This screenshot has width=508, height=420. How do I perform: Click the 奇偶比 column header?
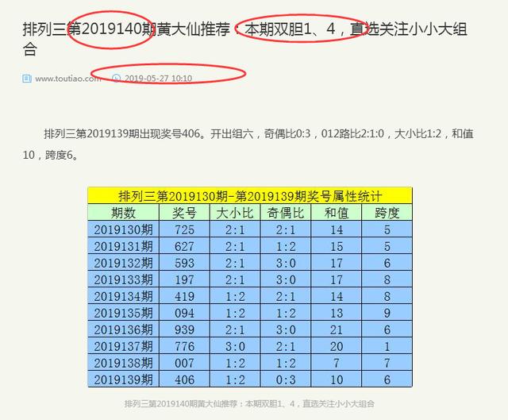pyautogui.click(x=286, y=213)
